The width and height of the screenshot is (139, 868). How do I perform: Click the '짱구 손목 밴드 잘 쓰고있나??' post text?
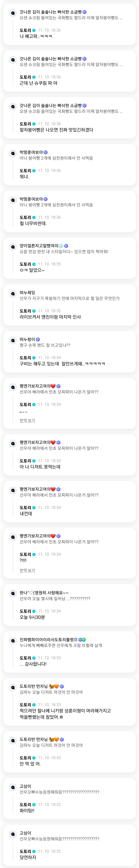[45, 345]
